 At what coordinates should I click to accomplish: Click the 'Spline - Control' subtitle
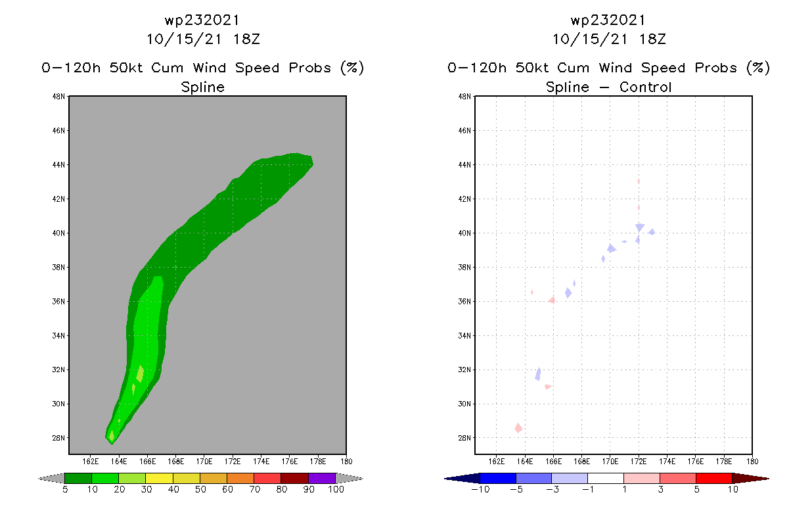click(608, 87)
